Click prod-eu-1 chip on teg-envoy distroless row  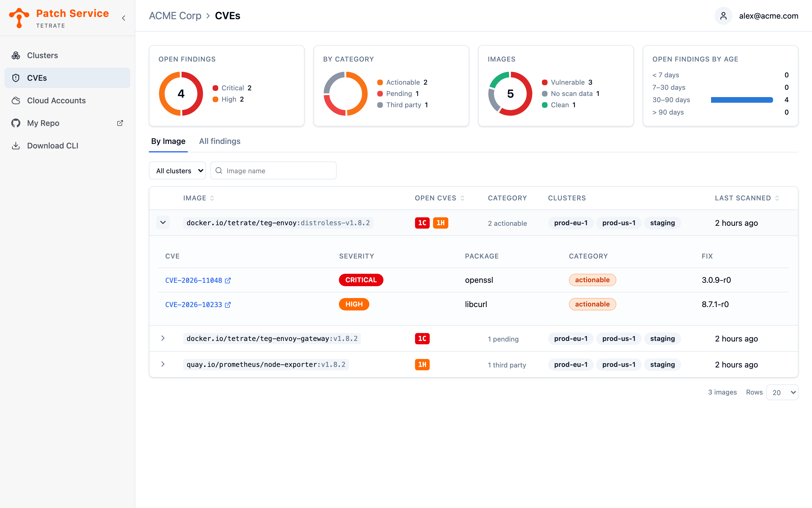coord(571,223)
